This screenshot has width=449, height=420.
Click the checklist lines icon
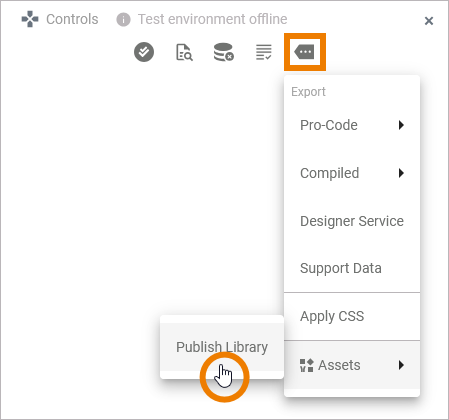coord(264,52)
